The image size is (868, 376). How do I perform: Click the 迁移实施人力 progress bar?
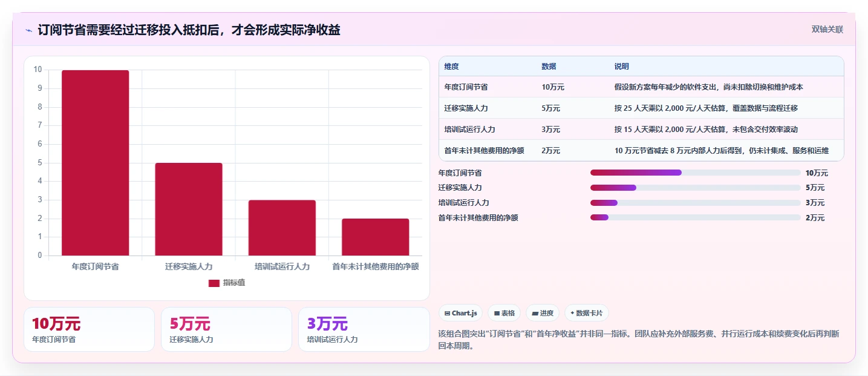(x=696, y=188)
